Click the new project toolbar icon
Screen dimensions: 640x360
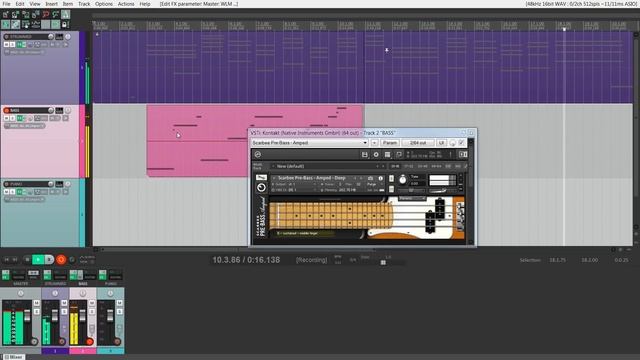tap(5, 14)
